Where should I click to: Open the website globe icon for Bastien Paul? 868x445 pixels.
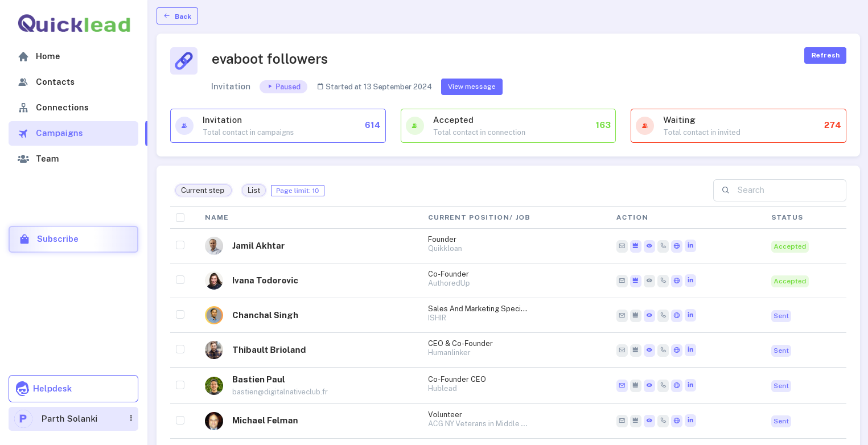[676, 385]
